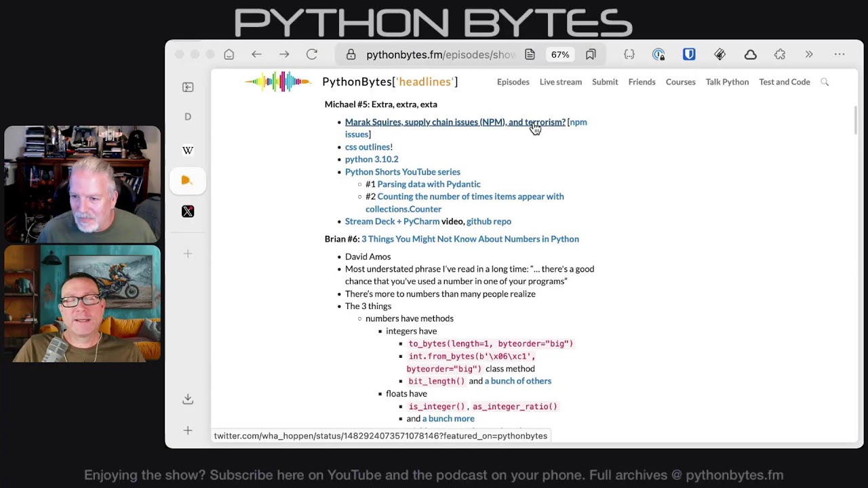The height and width of the screenshot is (488, 868).
Task: Open the extensions puzzle-piece icon
Action: (780, 54)
